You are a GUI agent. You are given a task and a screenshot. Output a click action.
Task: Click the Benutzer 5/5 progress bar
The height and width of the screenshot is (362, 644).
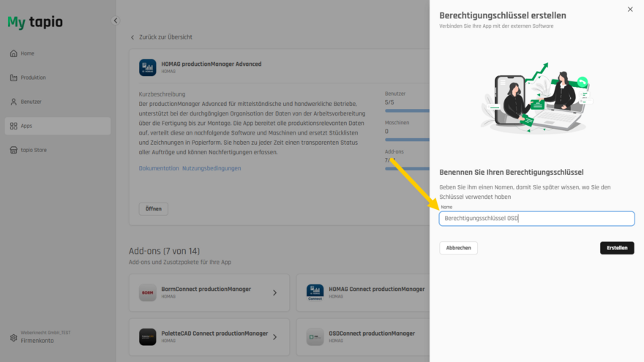click(407, 111)
